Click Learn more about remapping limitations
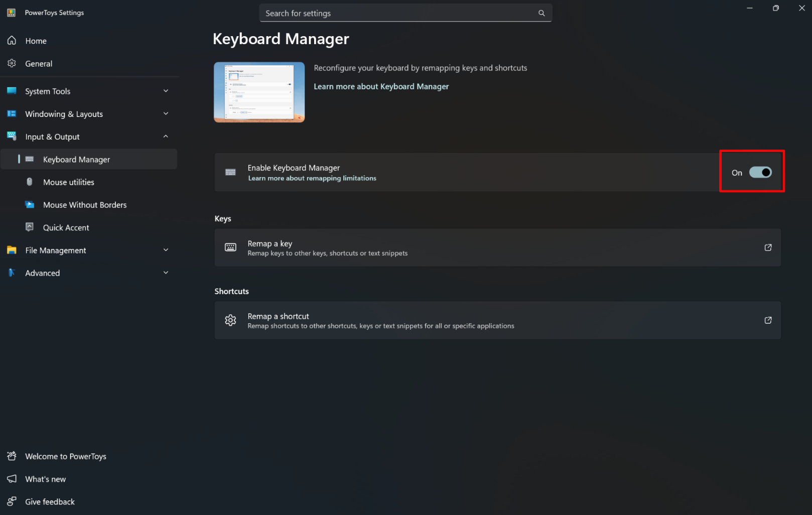The width and height of the screenshot is (812, 515). (x=312, y=178)
